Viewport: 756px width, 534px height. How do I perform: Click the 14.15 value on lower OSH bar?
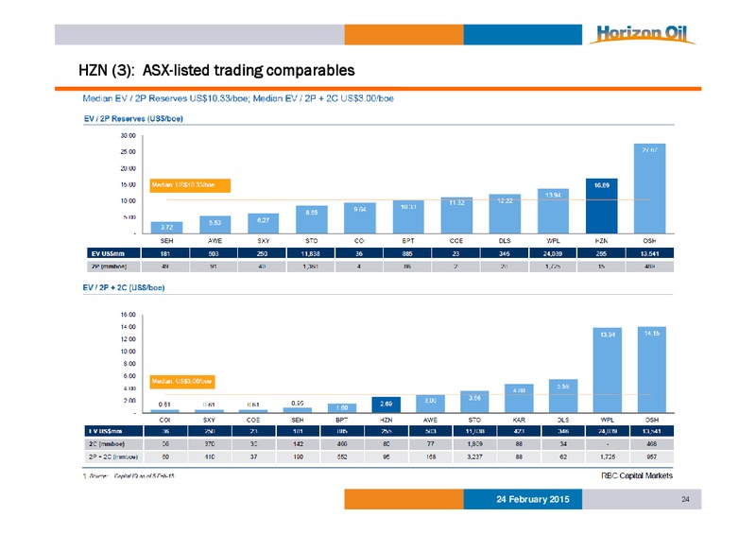pyautogui.click(x=652, y=334)
